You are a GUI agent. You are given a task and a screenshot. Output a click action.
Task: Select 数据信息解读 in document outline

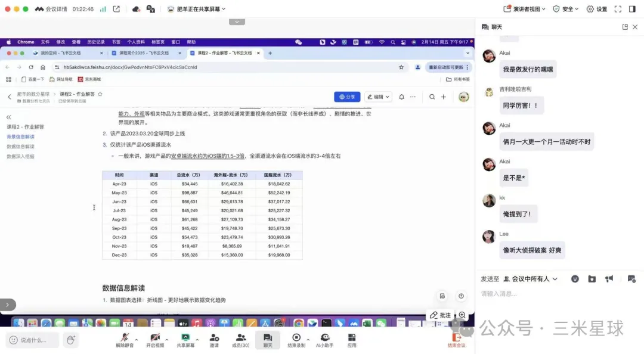click(20, 146)
